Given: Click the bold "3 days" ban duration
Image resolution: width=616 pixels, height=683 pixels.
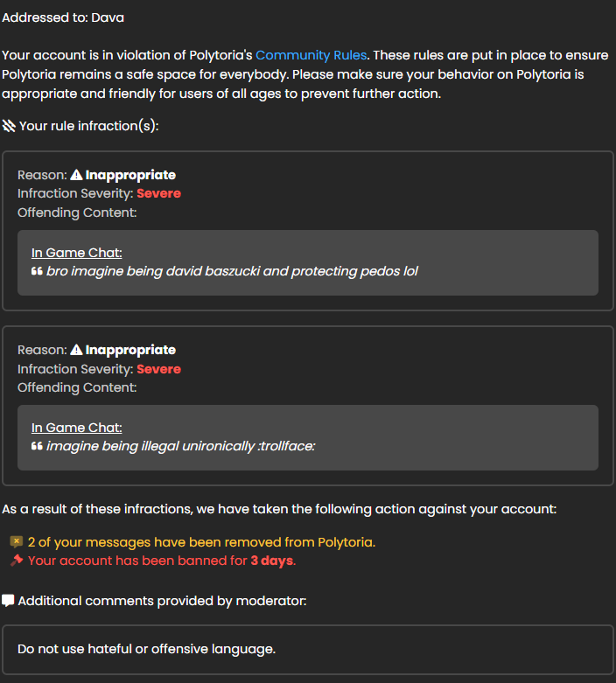Looking at the screenshot, I should coord(272,561).
